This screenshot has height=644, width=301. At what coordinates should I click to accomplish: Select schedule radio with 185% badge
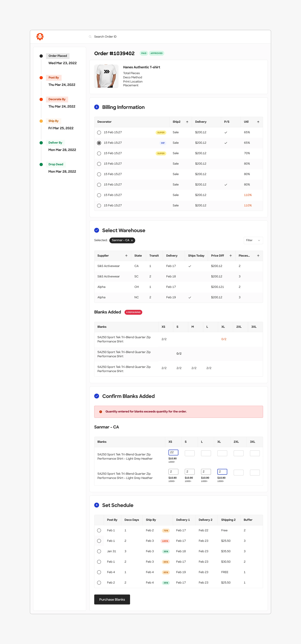pyautogui.click(x=99, y=541)
